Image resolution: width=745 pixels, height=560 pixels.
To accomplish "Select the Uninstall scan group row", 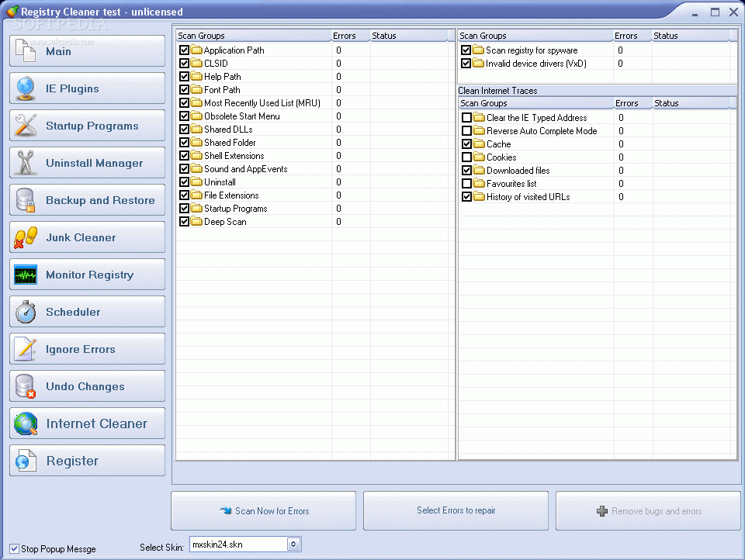I will click(x=315, y=182).
